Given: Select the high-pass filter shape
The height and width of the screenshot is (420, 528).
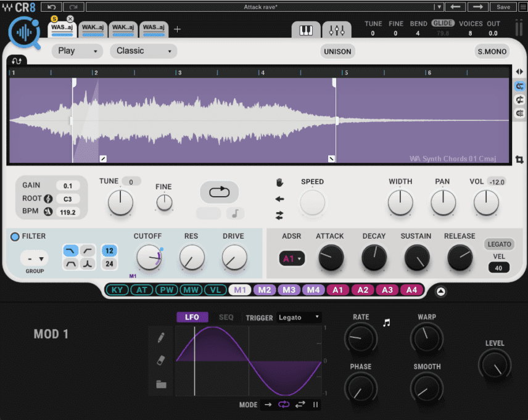Looking at the screenshot, I should click(x=88, y=251).
